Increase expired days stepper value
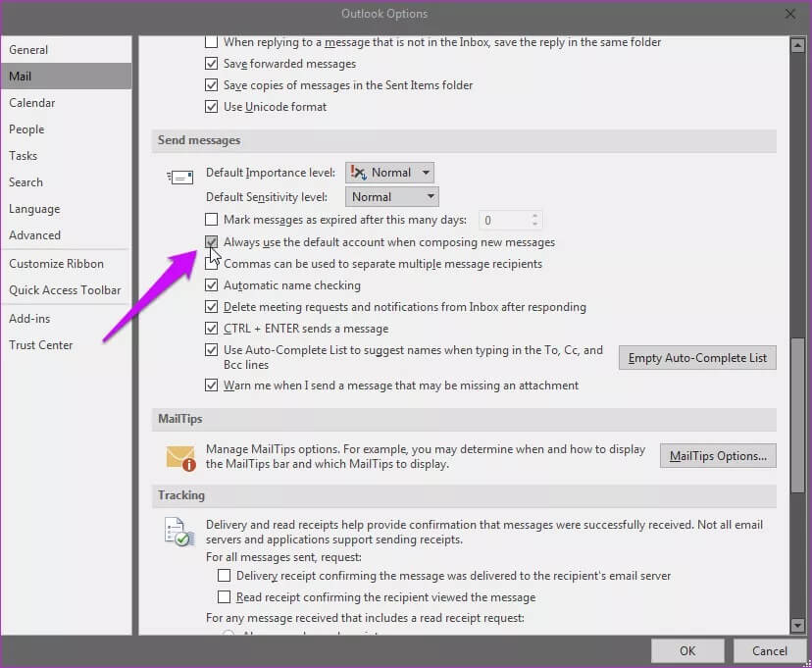Screen dimensions: 812x668 point(534,216)
